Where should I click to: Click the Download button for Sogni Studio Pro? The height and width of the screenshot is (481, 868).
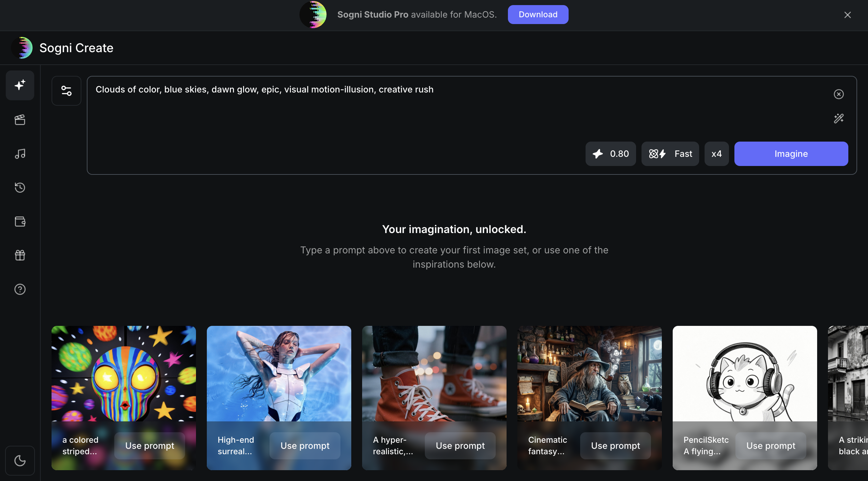point(538,14)
